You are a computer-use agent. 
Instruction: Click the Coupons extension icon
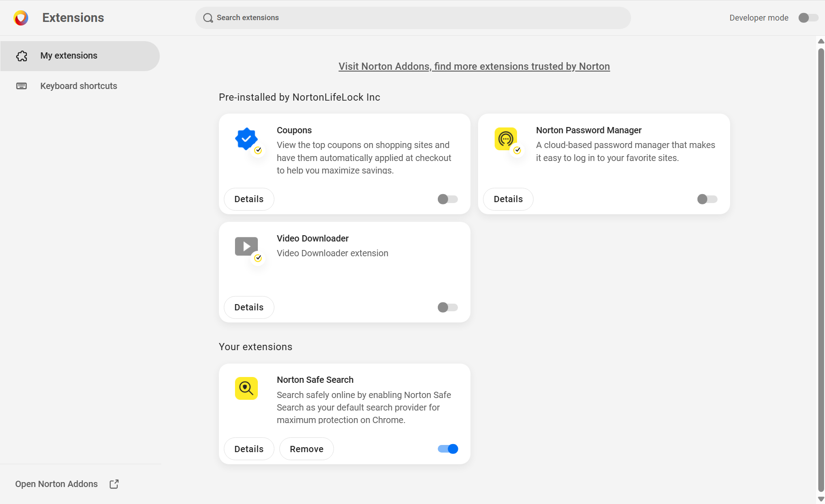[246, 139]
